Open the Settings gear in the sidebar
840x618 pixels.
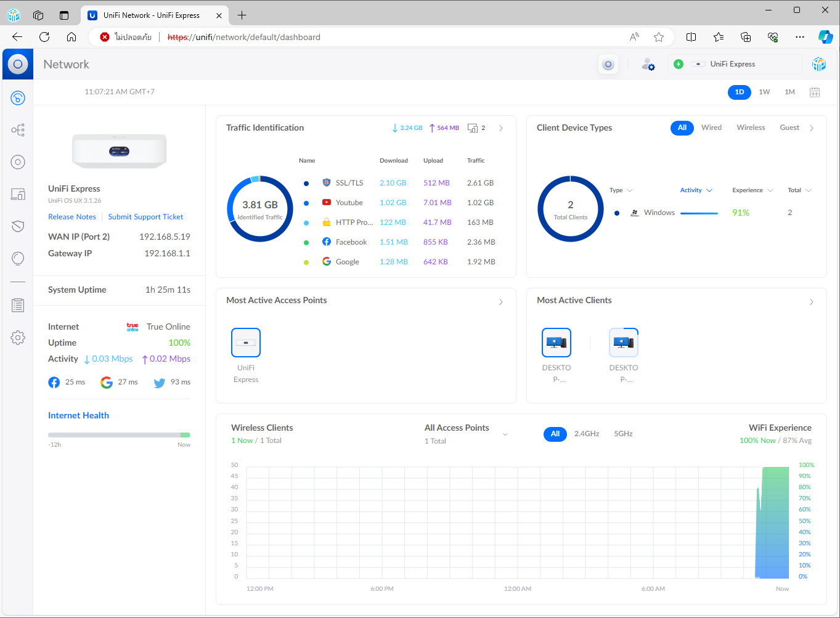18,337
